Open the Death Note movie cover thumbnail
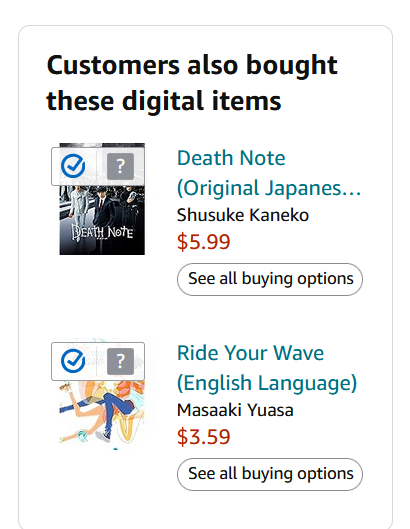This screenshot has height=529, width=410. coord(102,199)
